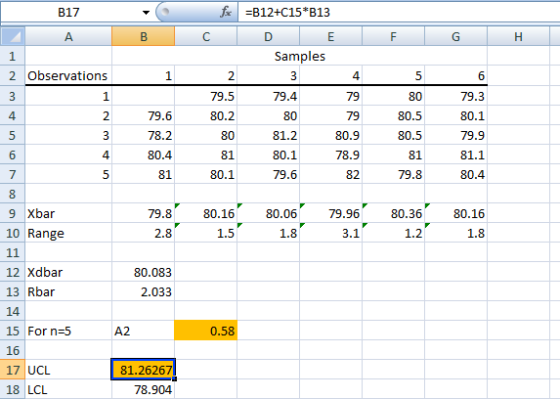
Task: Select Rbar value 2.033
Action: 143,292
